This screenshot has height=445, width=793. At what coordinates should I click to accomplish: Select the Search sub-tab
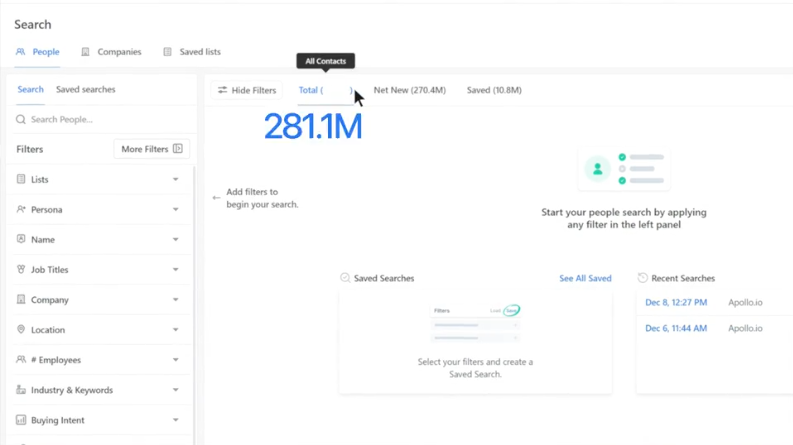coord(30,89)
